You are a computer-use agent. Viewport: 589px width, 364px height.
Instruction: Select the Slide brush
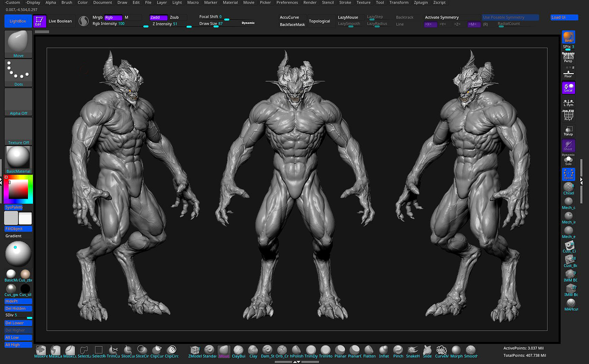[x=427, y=351]
